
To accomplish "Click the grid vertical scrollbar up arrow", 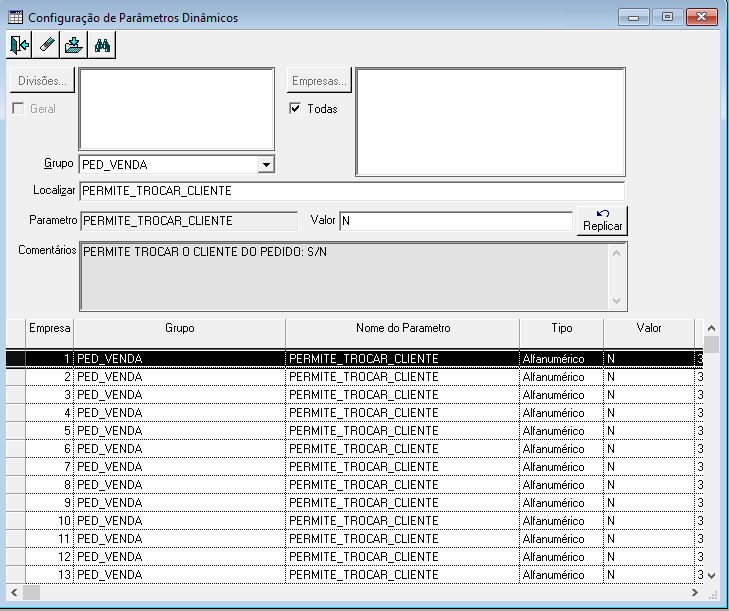I will coord(711,328).
